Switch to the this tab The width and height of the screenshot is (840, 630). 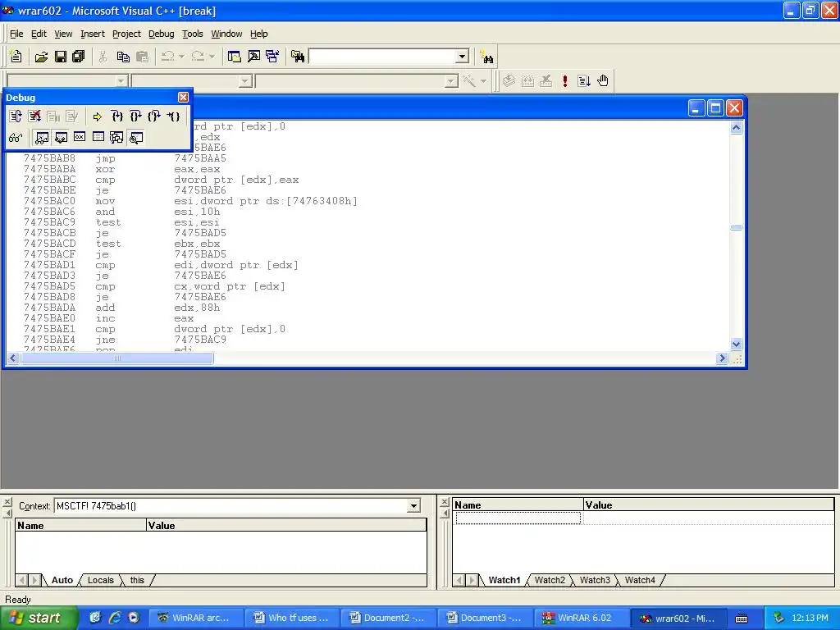click(137, 580)
